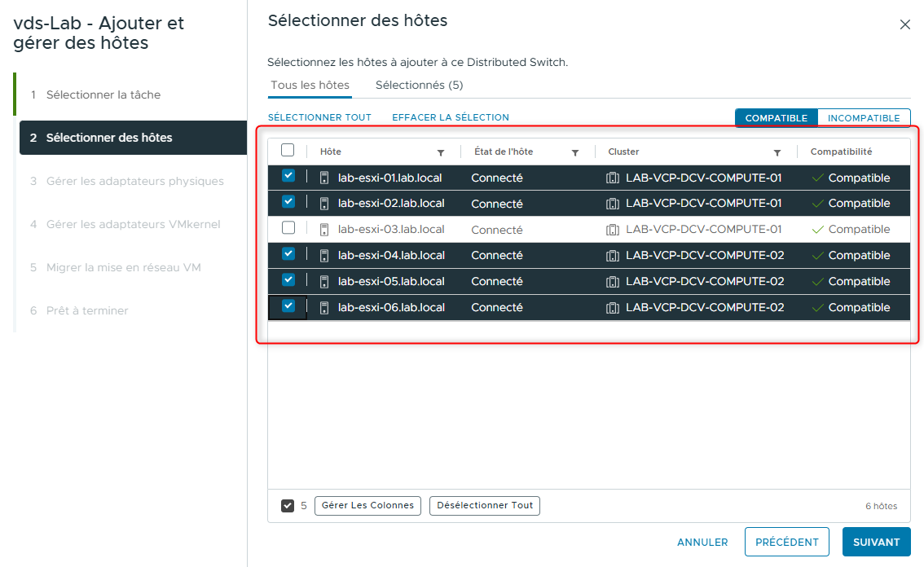
Task: Open the filter for the Hôte column
Action: pyautogui.click(x=440, y=152)
